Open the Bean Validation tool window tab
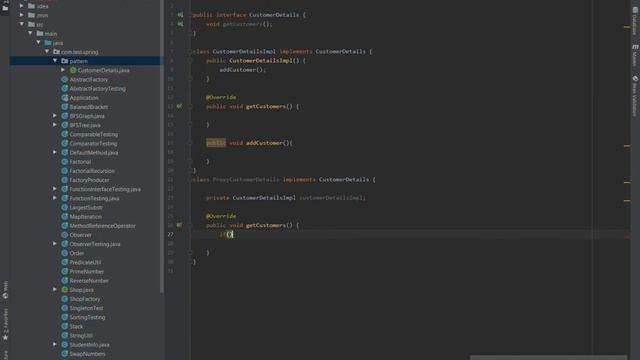The width and height of the screenshot is (640, 360). click(635, 96)
